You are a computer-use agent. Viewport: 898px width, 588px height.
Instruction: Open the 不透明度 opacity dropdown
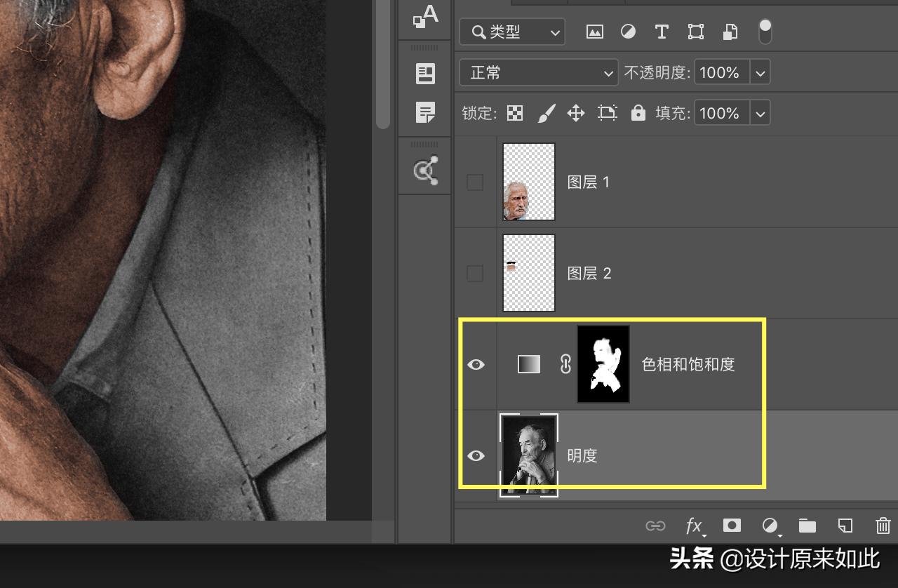732,72
